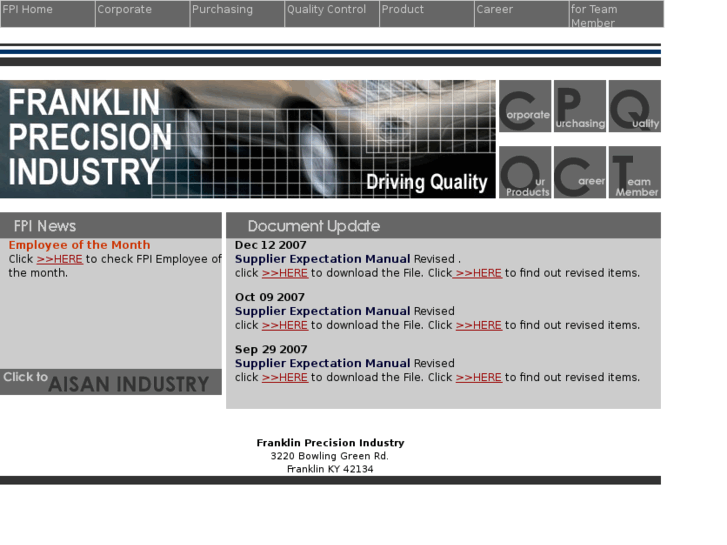This screenshot has height=545, width=727.
Task: Open Product in the top menu
Action: pyautogui.click(x=427, y=14)
